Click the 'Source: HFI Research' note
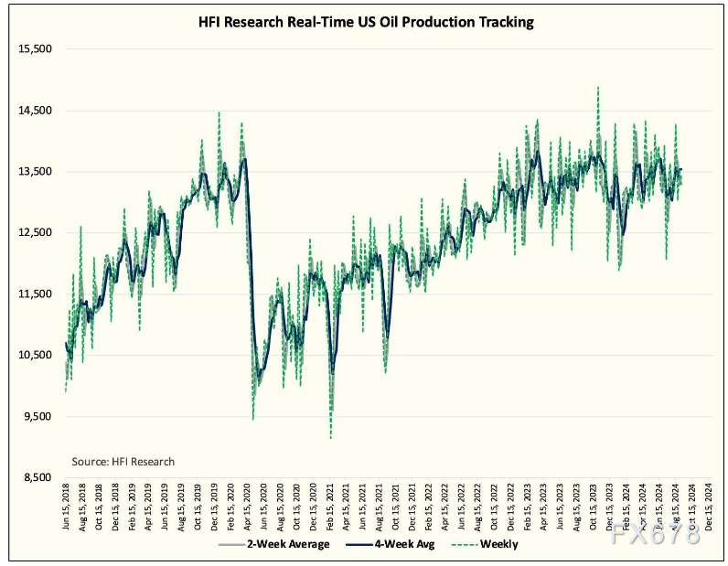Image resolution: width=728 pixels, height=566 pixels. [123, 462]
